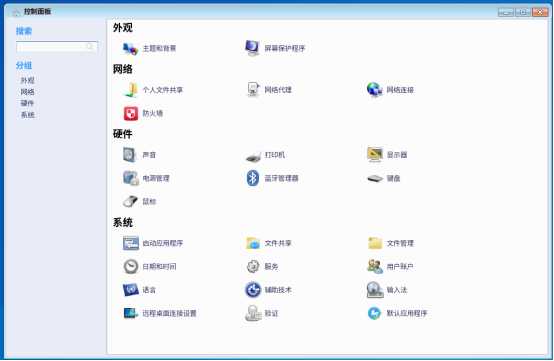Open Network Connections (网络连接)
Viewport: 554px width, 361px height.
(390, 90)
